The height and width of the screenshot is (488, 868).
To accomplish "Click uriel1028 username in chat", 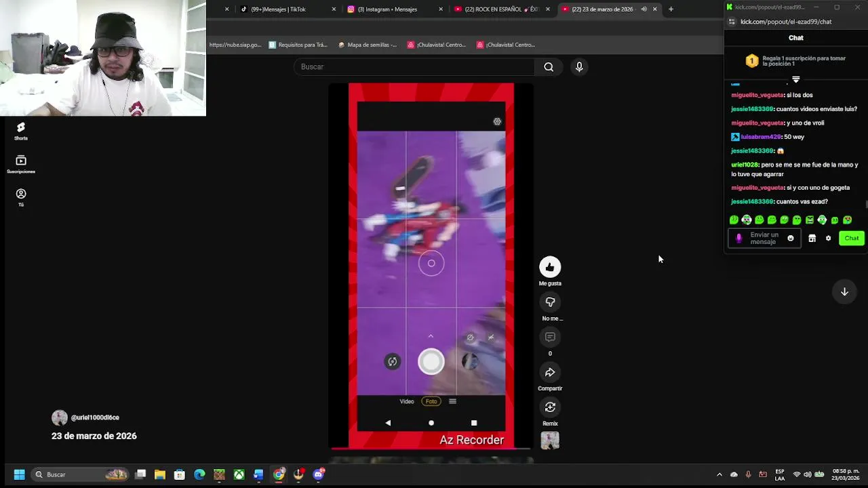I will click(745, 165).
